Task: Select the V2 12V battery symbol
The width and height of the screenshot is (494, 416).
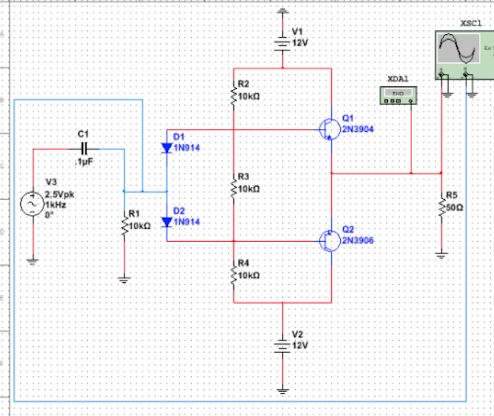Action: coord(282,346)
